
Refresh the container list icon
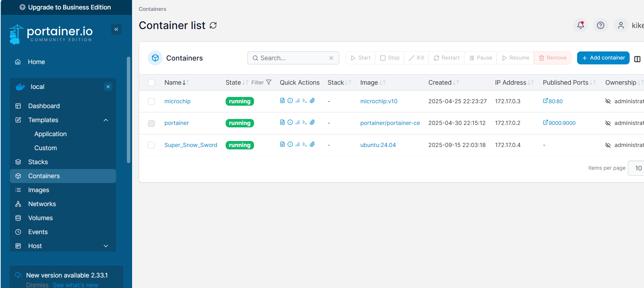[213, 26]
